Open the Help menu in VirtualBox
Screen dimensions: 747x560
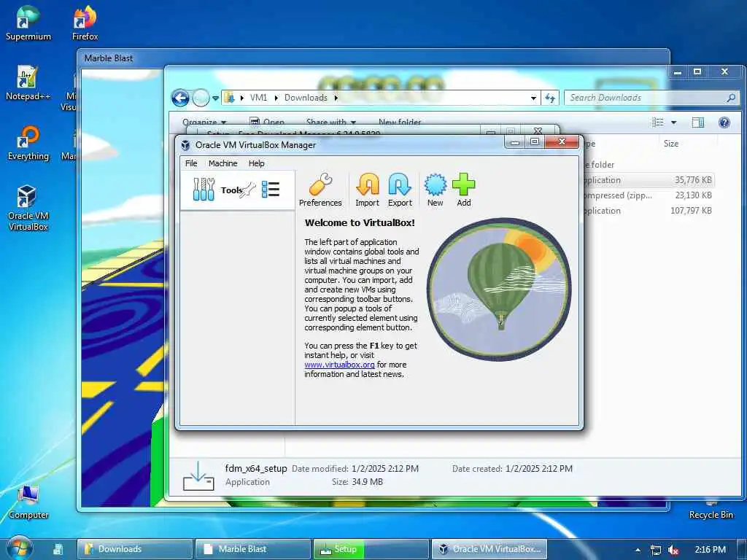[x=256, y=163]
